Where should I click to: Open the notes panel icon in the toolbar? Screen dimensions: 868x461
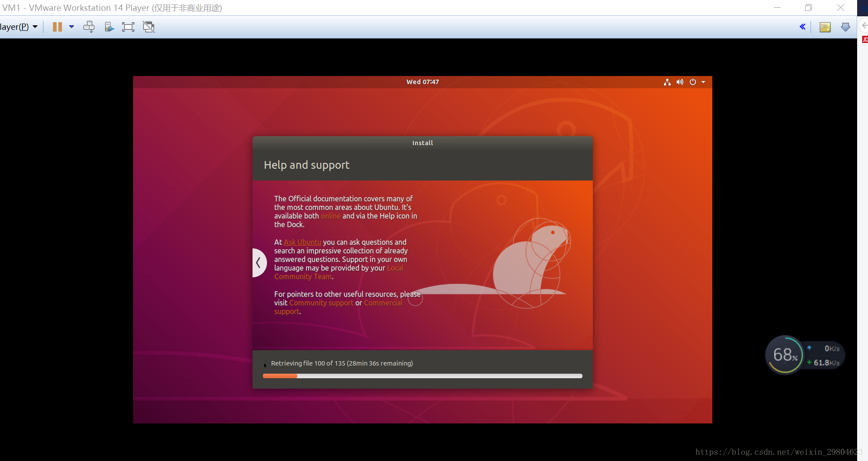coord(825,27)
